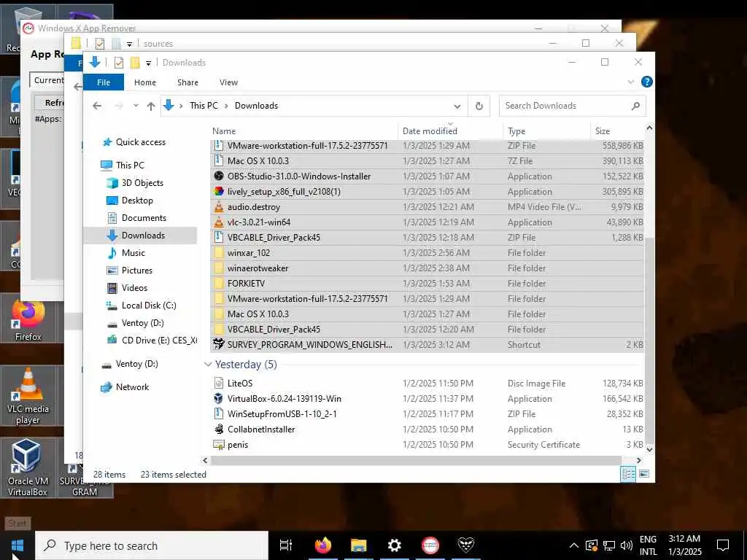The image size is (747, 560).
Task: Click Oracle VM VirtualBox desktop shortcut
Action: (27, 468)
